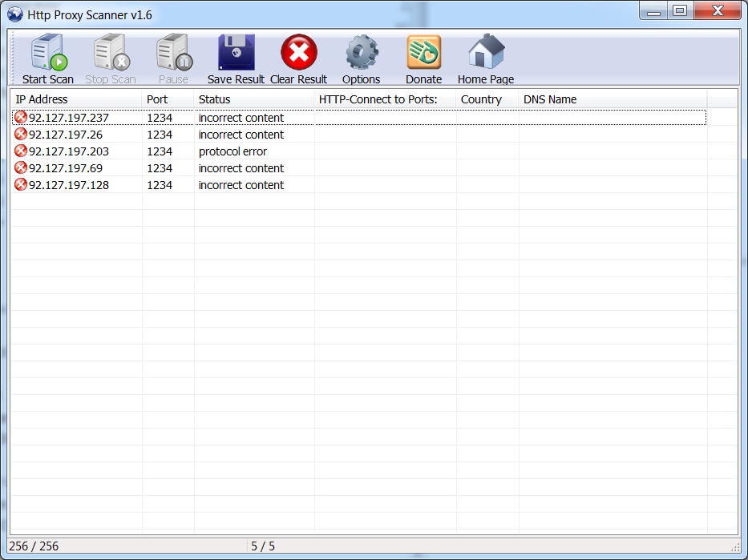
Task: Click incorrect content status for 92.127.197.128
Action: (x=241, y=185)
